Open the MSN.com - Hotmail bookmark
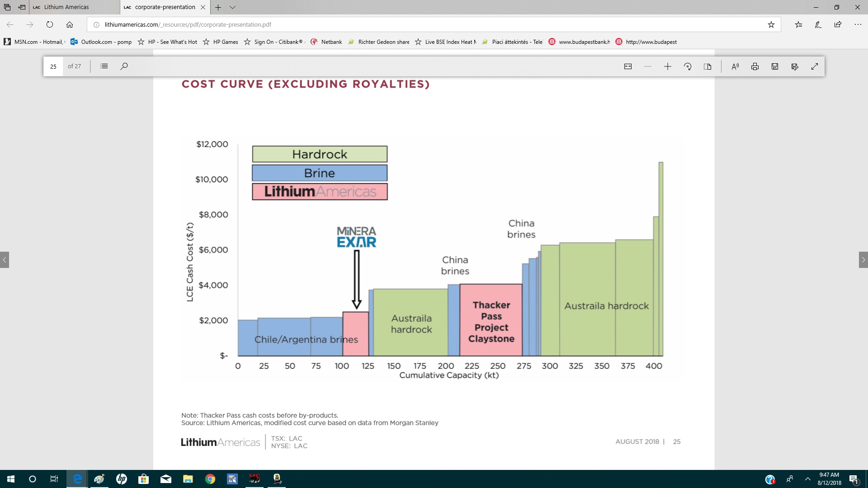Screen dimensions: 868x488 pyautogui.click(x=34, y=42)
